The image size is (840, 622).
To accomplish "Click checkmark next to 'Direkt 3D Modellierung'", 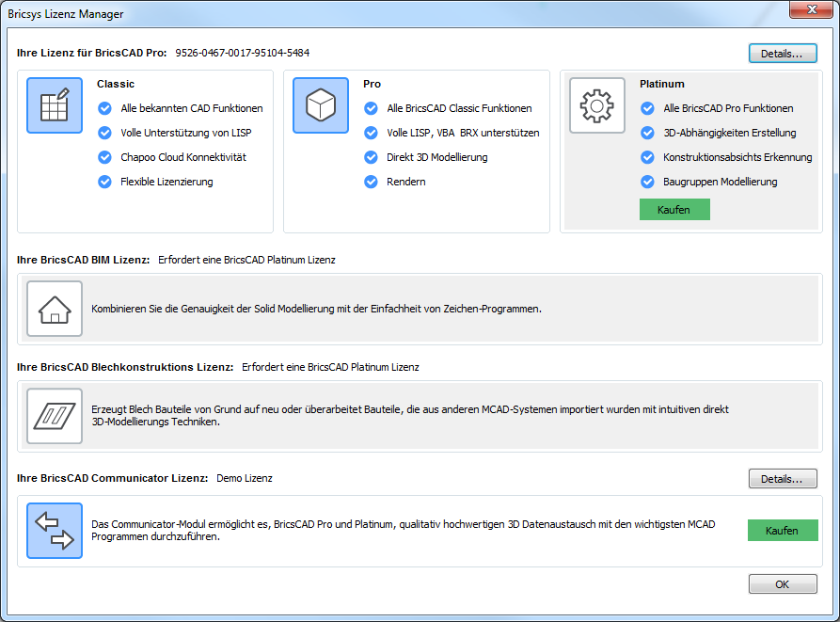I will point(372,157).
